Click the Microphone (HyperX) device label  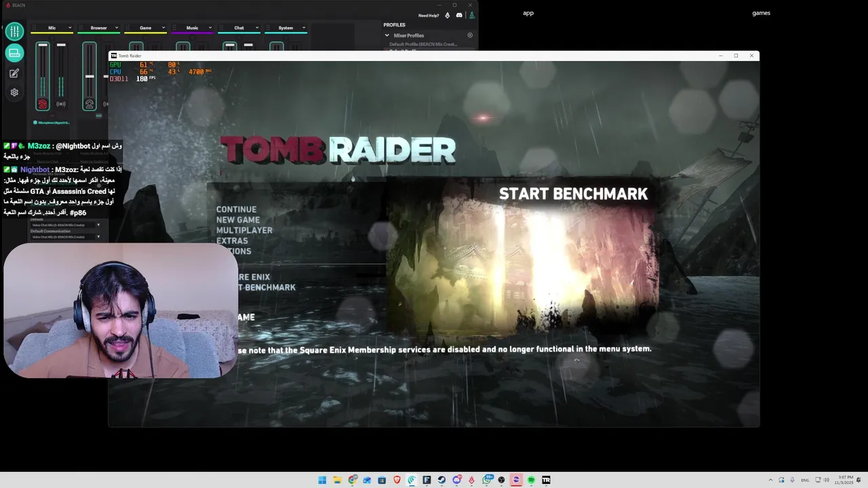(53, 123)
